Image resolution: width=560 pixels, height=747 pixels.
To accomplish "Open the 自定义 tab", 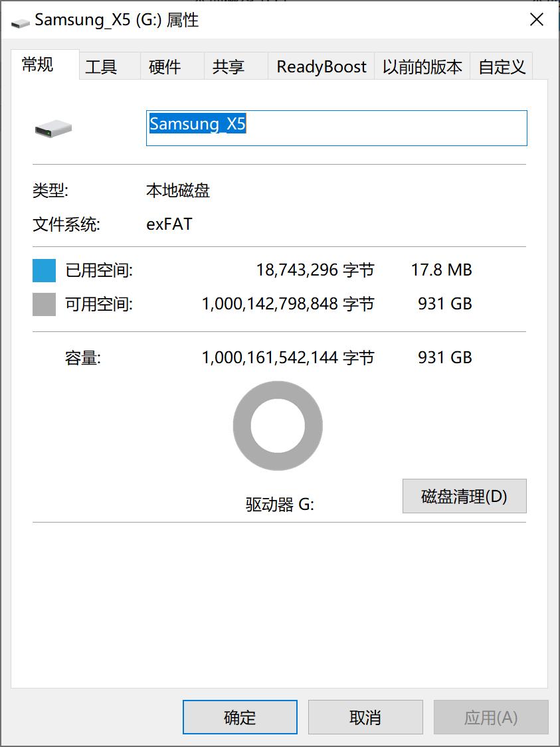I will [x=502, y=66].
